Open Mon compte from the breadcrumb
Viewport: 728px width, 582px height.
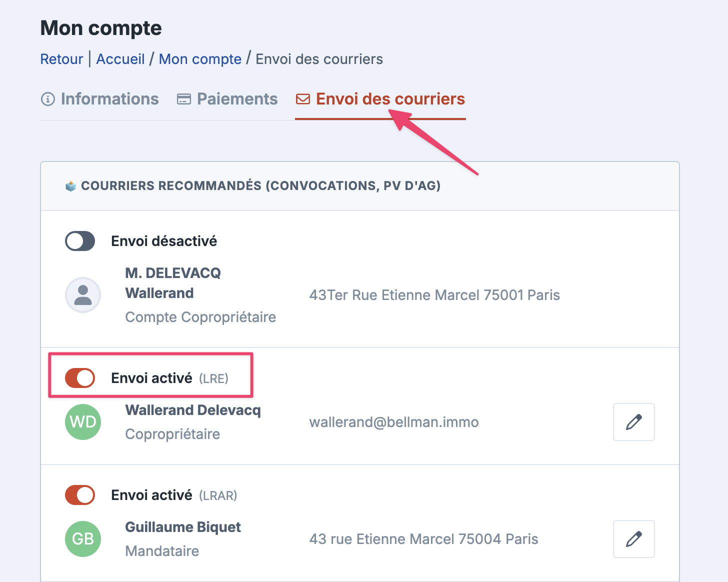(200, 59)
